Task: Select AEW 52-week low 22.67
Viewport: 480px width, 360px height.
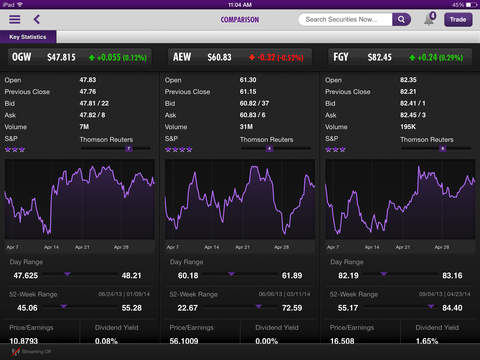Action: [188, 308]
